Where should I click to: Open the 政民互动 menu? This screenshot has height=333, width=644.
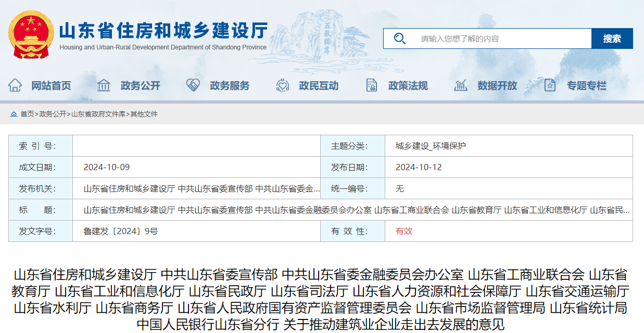(318, 85)
